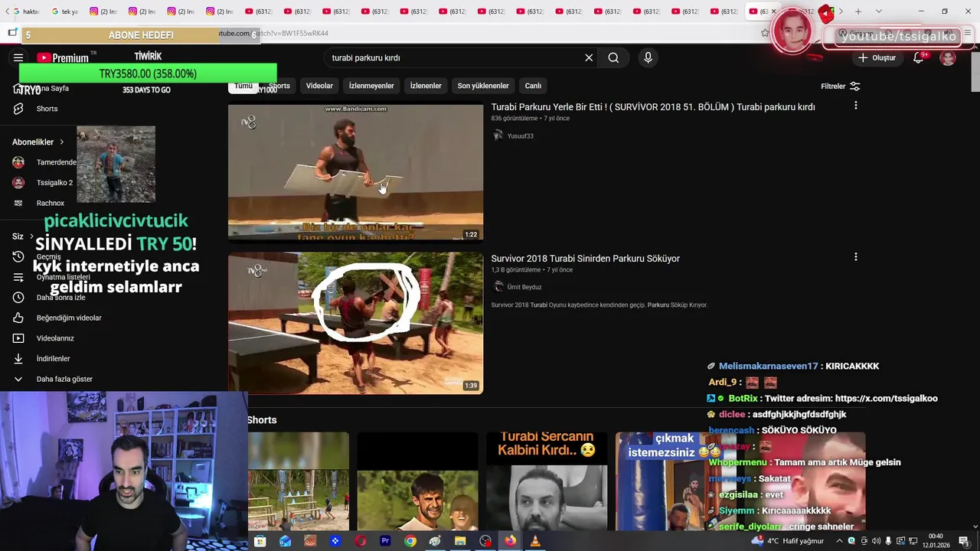This screenshot has width=980, height=551.
Task: Bookmark page with the address bar star
Action: pyautogui.click(x=764, y=33)
